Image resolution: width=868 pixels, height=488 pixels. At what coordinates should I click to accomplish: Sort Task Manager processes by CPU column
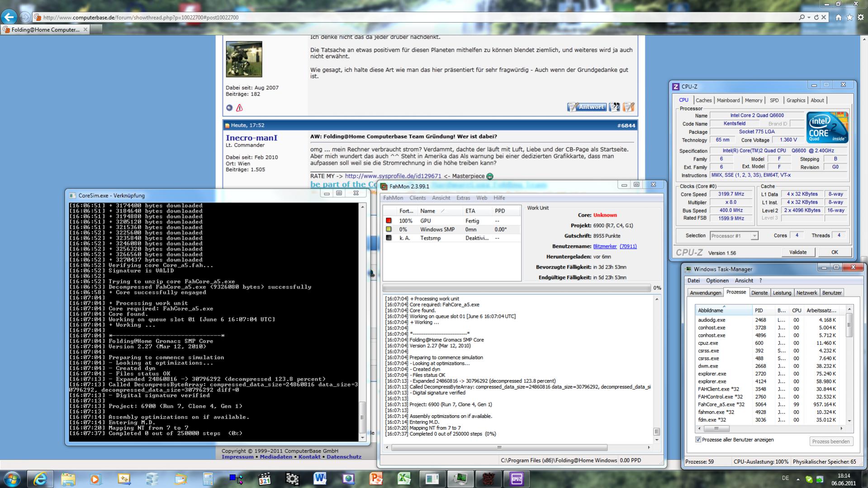pos(796,310)
